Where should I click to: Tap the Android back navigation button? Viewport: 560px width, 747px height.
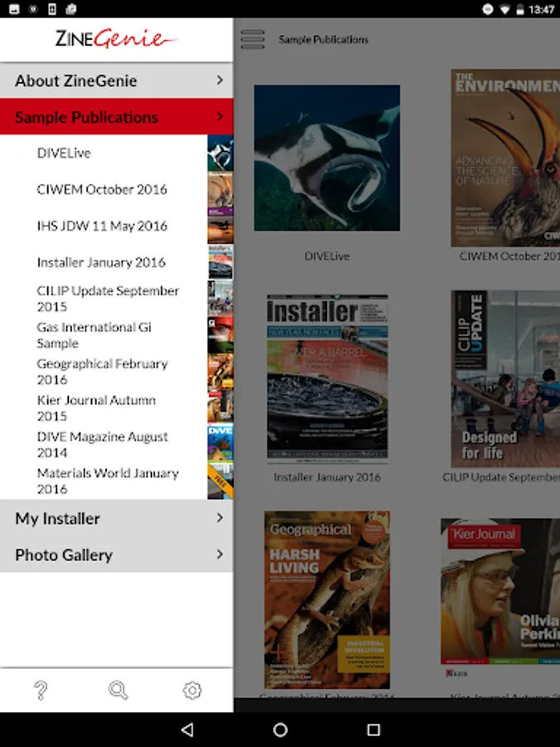pos(187,730)
